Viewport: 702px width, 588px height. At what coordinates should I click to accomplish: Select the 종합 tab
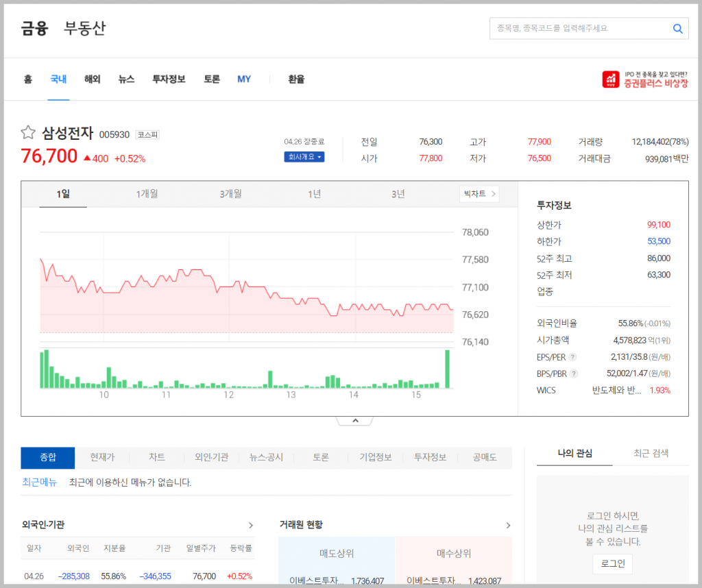point(48,457)
